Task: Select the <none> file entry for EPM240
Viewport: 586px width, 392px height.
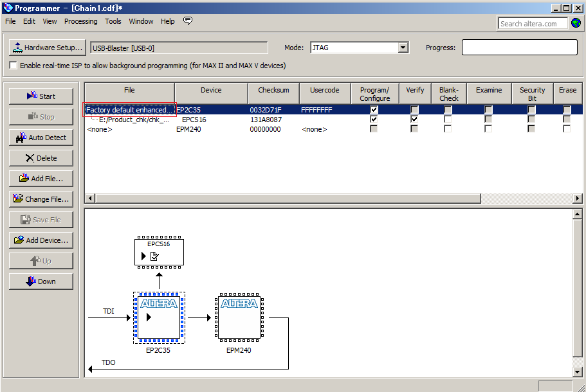Action: click(x=100, y=129)
